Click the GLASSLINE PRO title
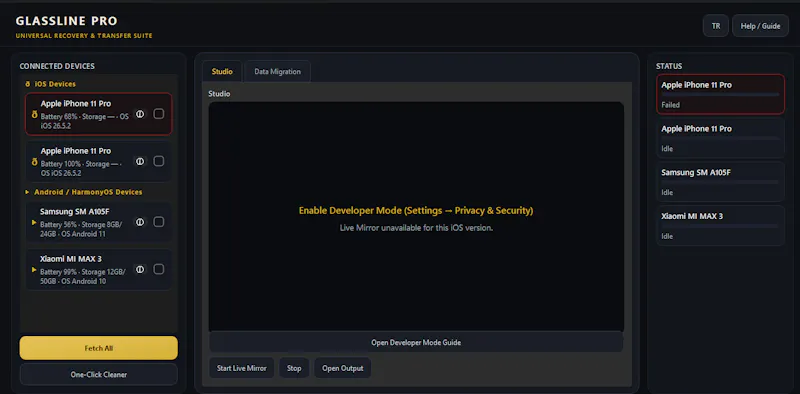The height and width of the screenshot is (394, 800). (x=66, y=21)
